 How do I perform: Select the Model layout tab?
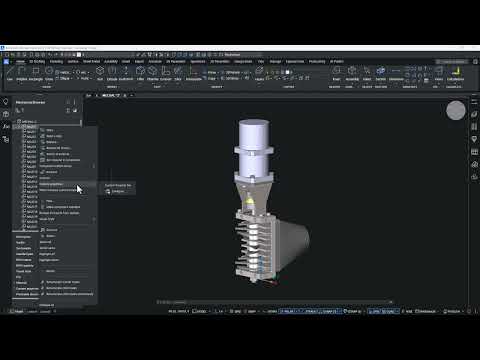tap(18, 311)
